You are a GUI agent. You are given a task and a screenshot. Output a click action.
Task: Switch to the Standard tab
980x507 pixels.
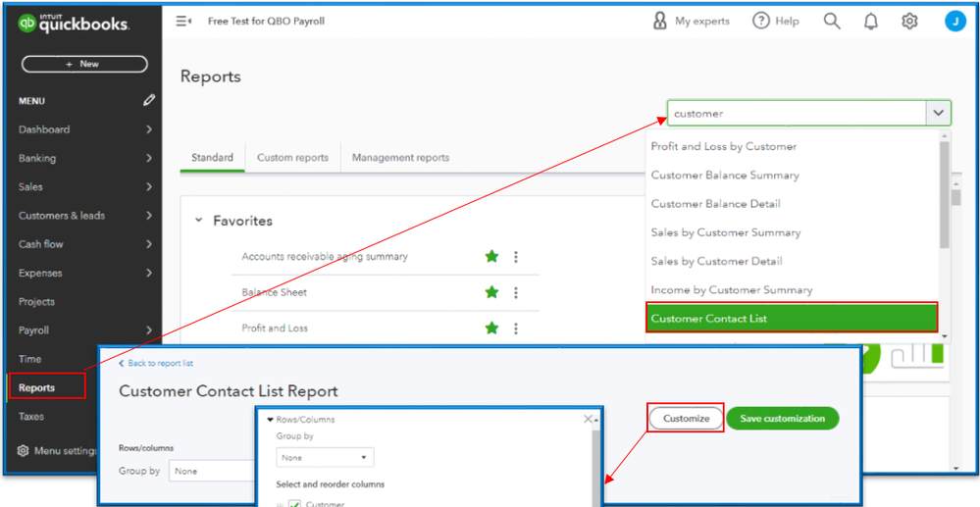click(x=213, y=158)
